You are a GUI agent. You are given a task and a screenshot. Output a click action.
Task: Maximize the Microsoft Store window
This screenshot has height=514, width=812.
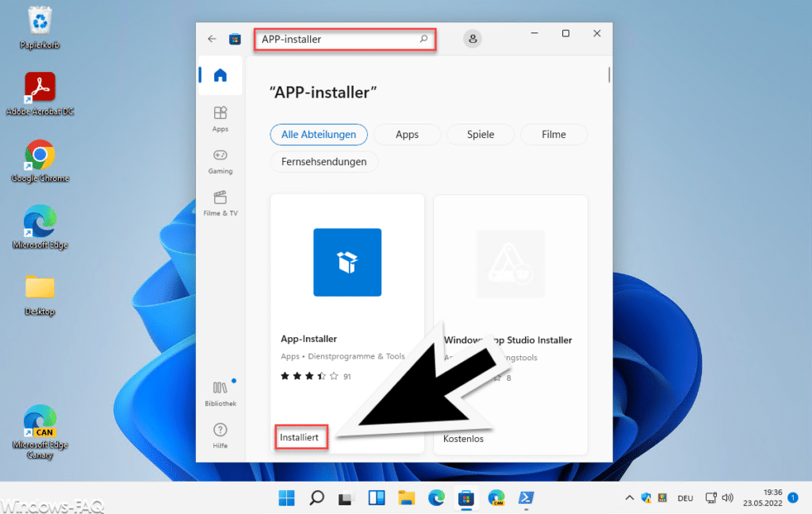click(x=565, y=33)
